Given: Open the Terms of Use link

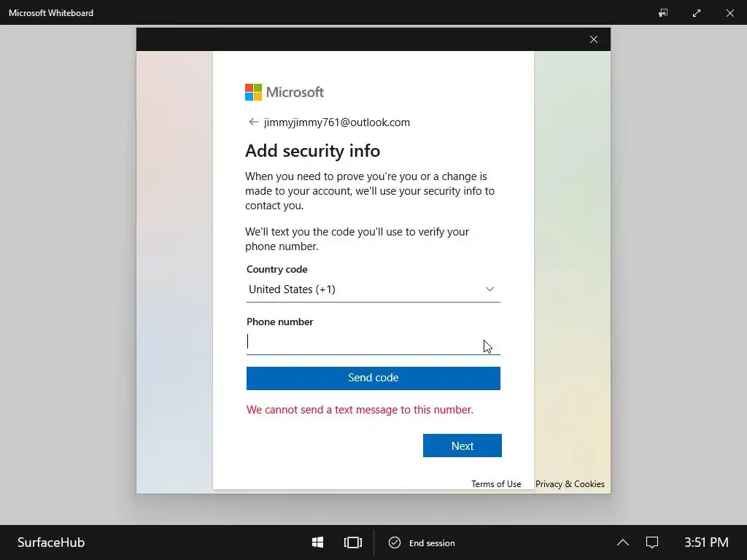Looking at the screenshot, I should point(496,484).
